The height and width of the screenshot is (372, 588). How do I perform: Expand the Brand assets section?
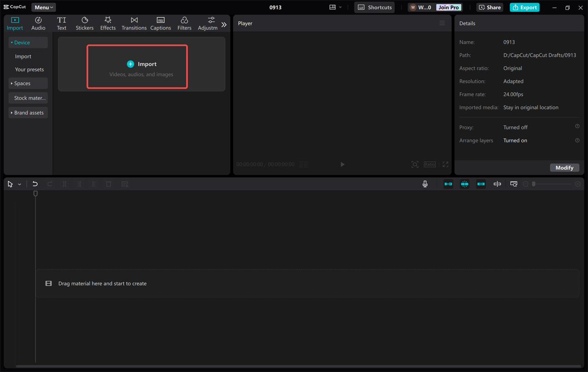[28, 113]
